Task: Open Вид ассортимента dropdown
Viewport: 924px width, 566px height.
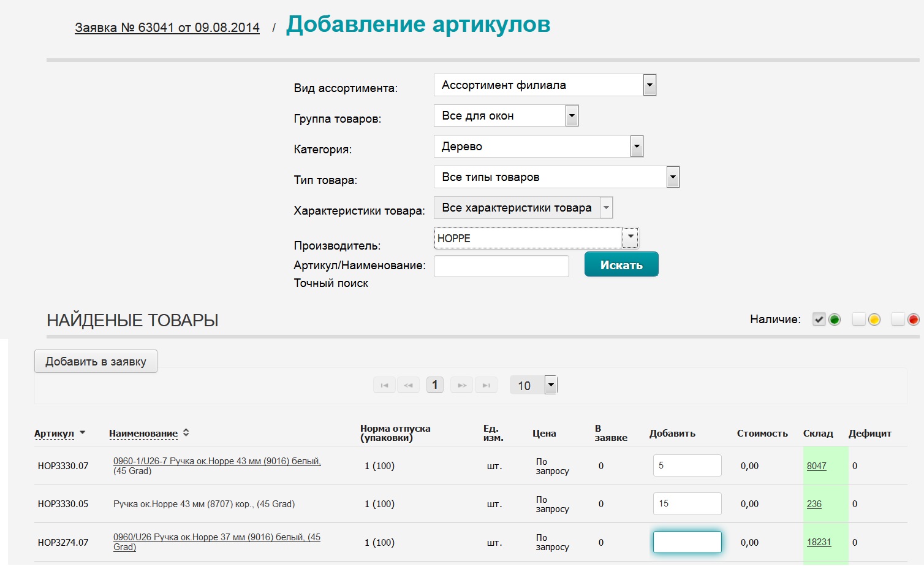Action: point(649,85)
